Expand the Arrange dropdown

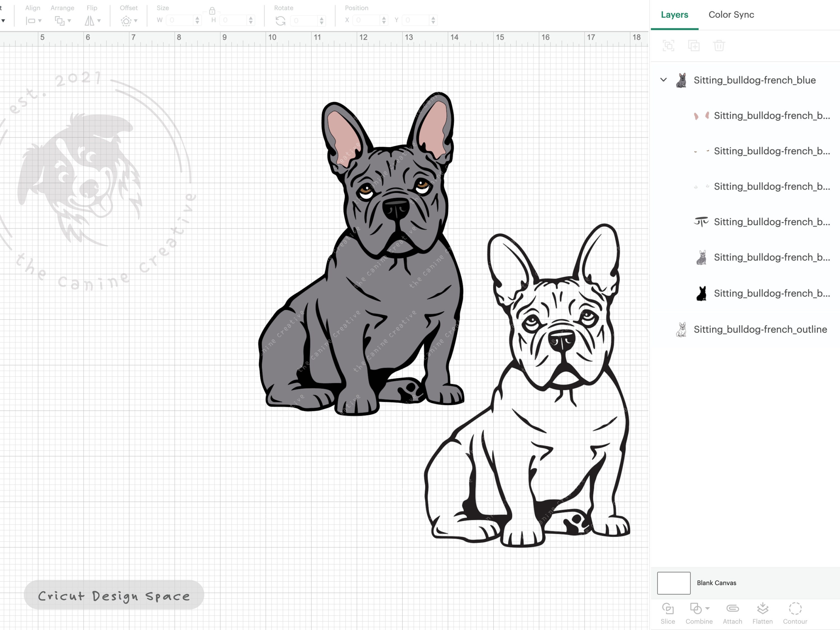62,21
